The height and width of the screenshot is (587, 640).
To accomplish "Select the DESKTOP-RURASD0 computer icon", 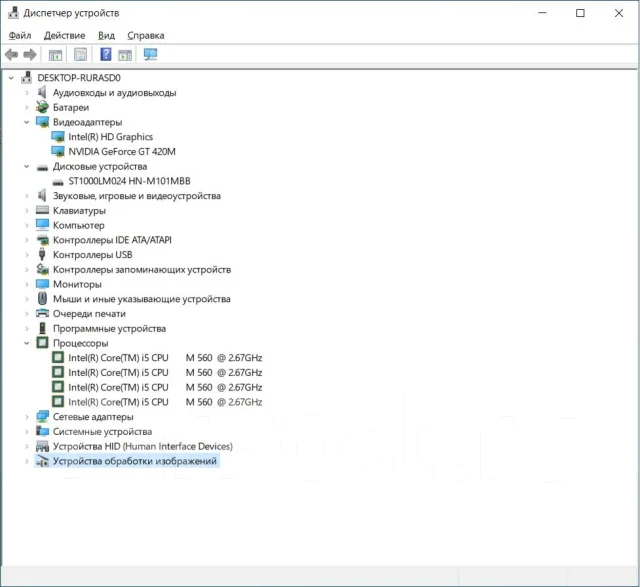I will click(27, 78).
